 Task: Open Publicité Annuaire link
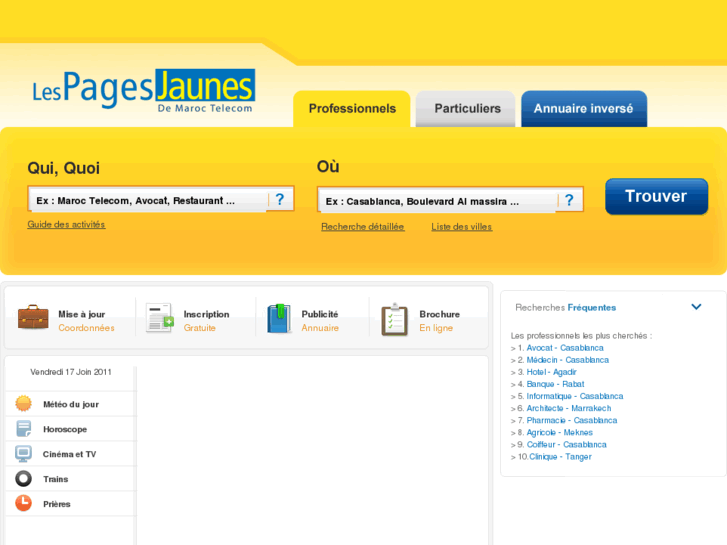(x=320, y=321)
